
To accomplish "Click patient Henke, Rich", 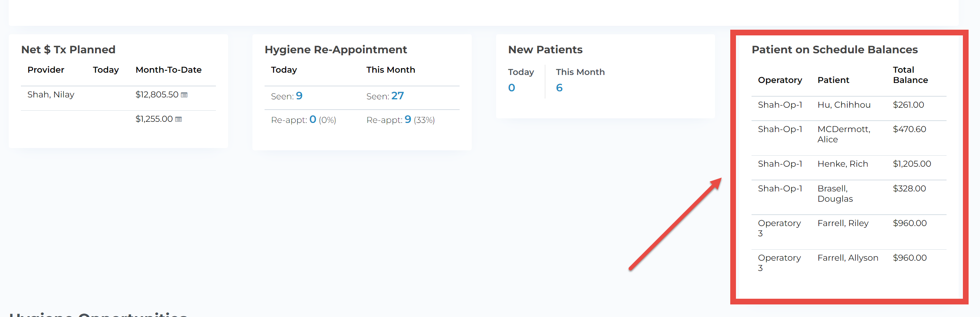I will pyautogui.click(x=843, y=164).
